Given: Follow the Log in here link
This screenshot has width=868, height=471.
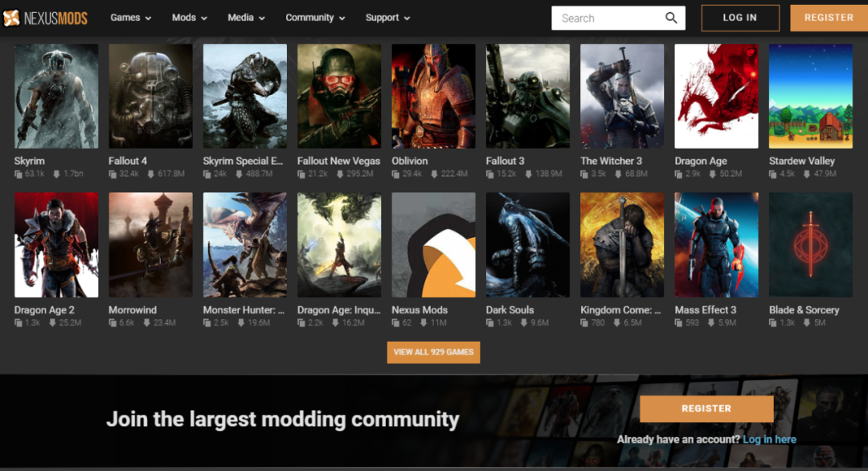Looking at the screenshot, I should 769,440.
